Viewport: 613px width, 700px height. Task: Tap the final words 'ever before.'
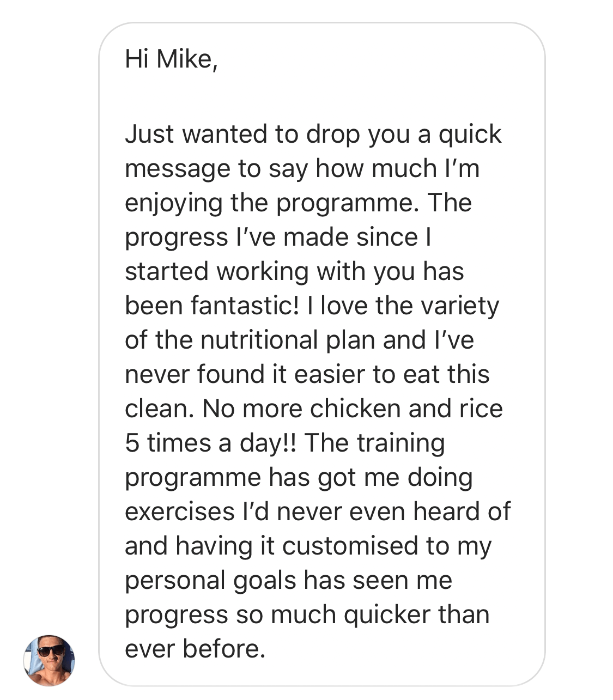(195, 649)
